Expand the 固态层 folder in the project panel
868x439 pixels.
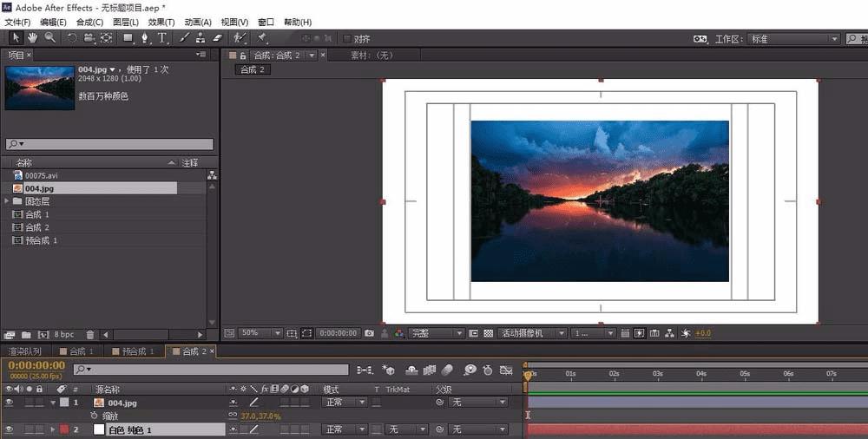coord(8,201)
